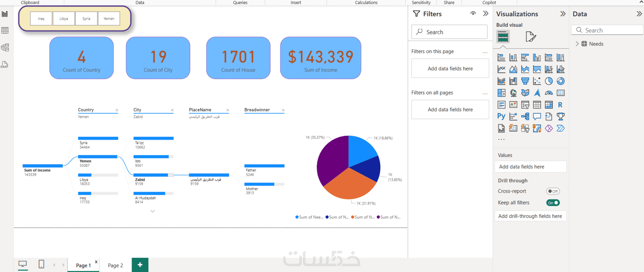Open the Format visual tab

point(530,36)
